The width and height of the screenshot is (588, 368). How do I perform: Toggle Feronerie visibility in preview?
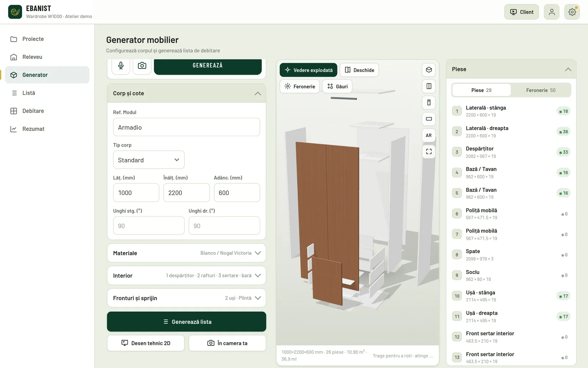300,86
